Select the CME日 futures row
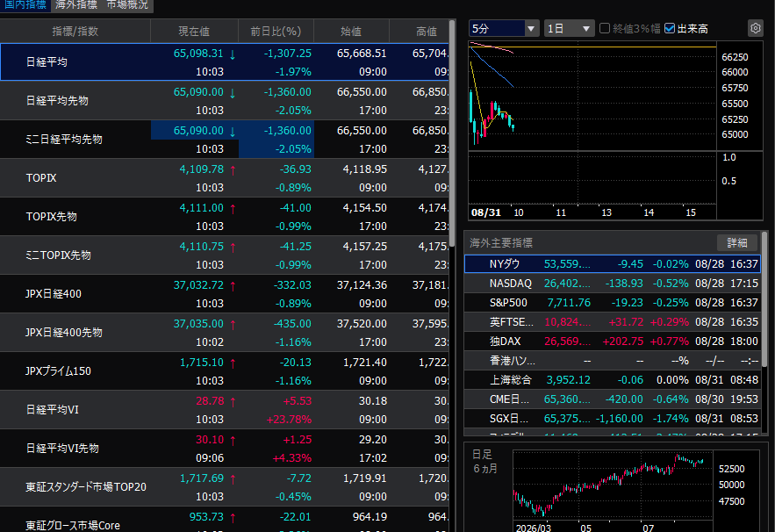775x532 pixels. 613,399
